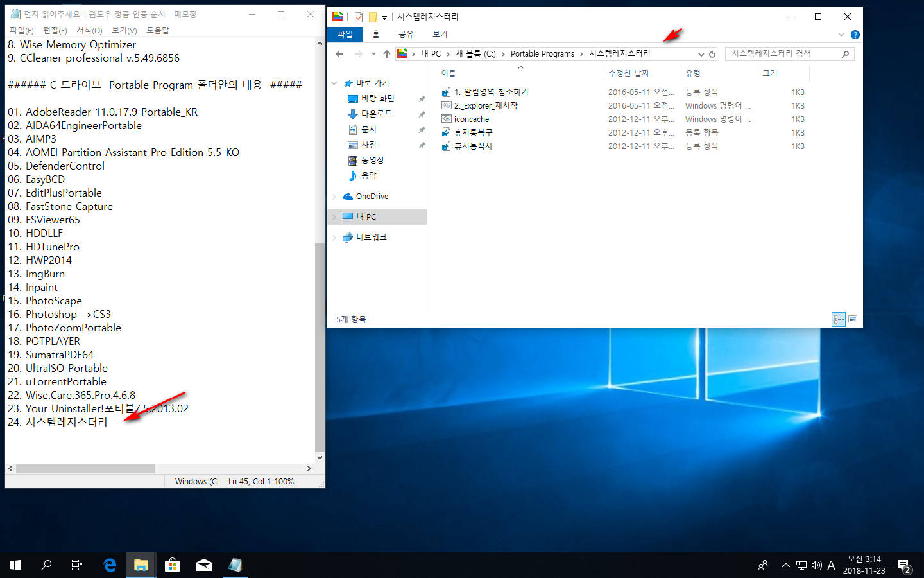Open Notepad 보기(V) menu
Viewport: 924px width, 578px height.
[x=124, y=30]
